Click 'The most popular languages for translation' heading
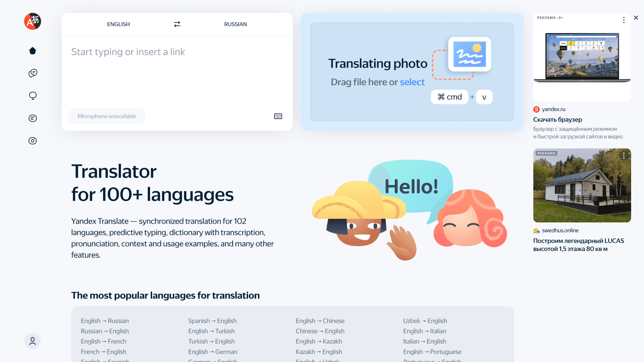Screen dimensions: 644x362 pos(165,296)
